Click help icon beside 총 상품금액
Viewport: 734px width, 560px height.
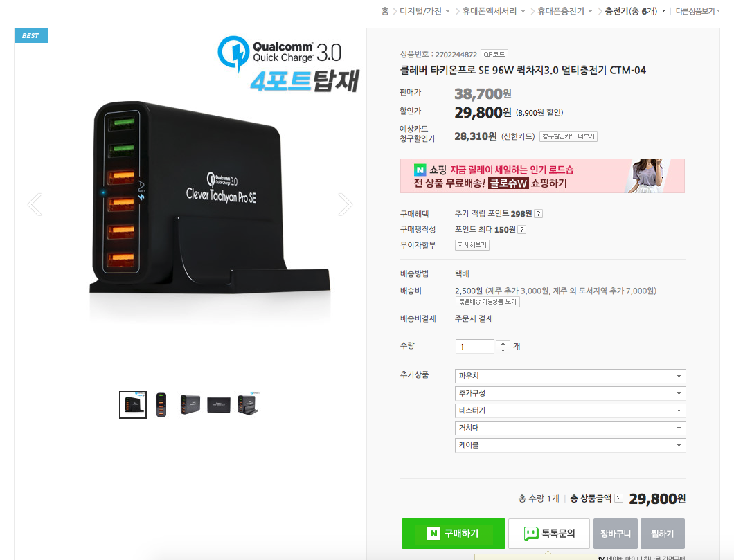[x=618, y=498]
